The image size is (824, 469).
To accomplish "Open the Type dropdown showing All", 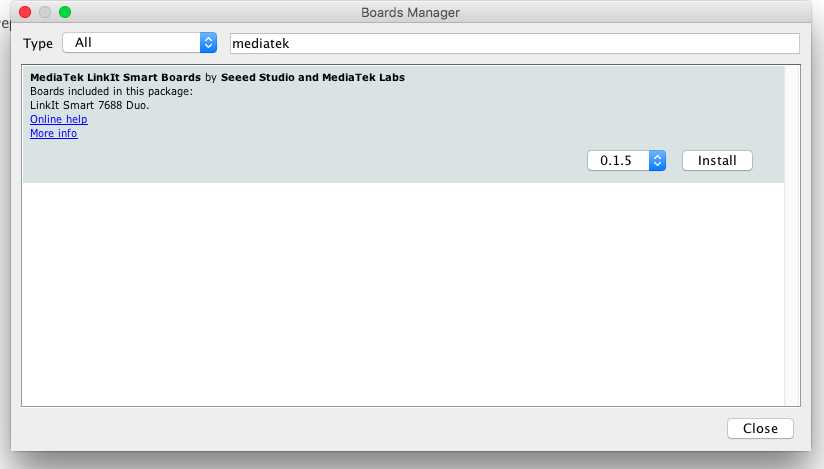I will (140, 43).
